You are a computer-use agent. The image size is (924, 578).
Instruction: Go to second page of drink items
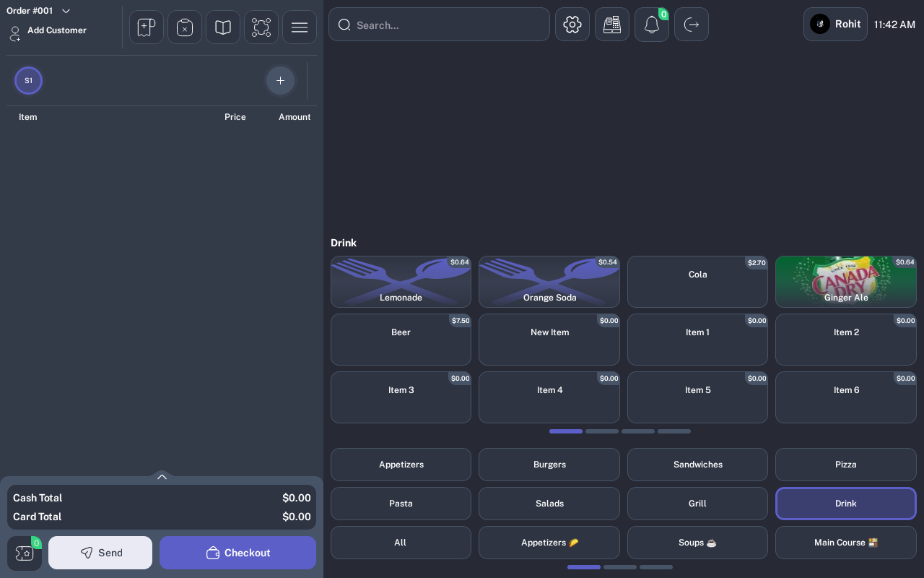602,431
